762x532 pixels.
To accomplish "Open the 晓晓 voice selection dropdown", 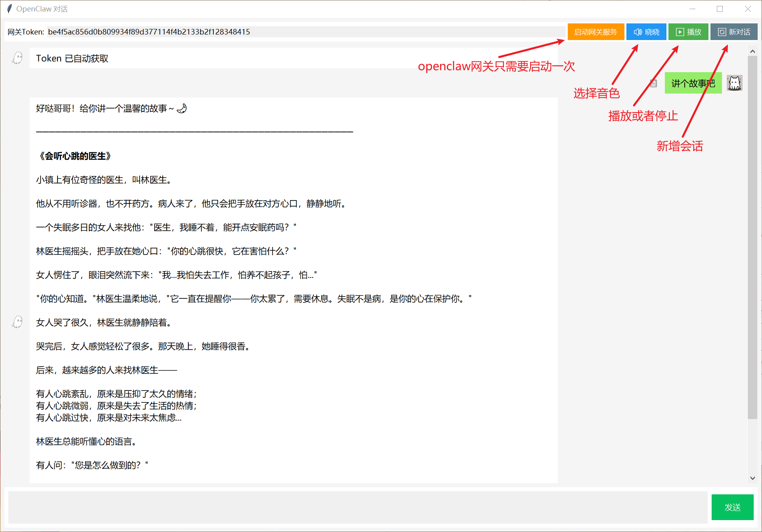I will click(646, 32).
